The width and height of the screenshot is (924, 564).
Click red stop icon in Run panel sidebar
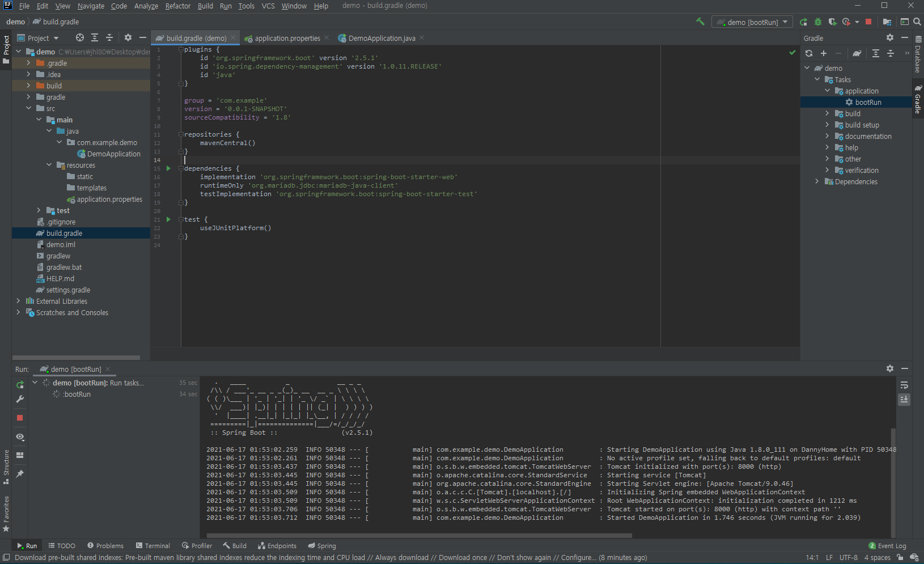20,418
